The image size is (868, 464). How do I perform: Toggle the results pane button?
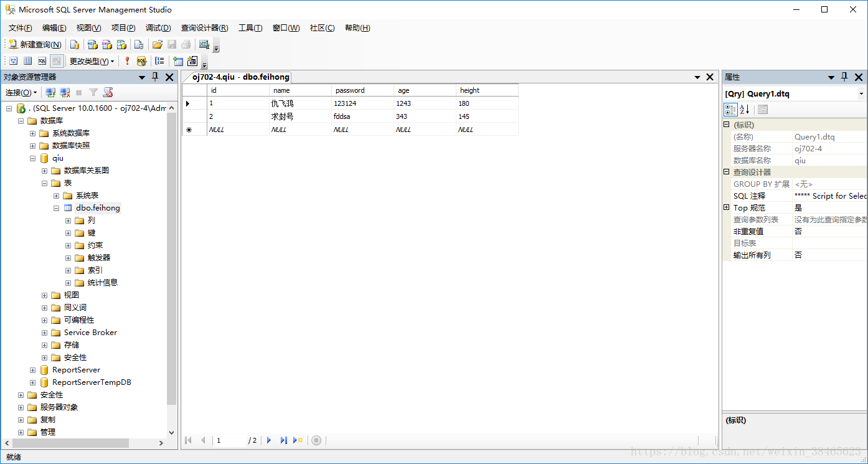point(57,61)
